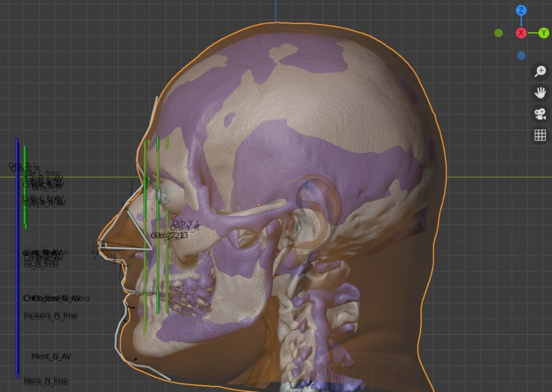
Task: Click the green Y axis gizmo handle
Action: (x=543, y=33)
